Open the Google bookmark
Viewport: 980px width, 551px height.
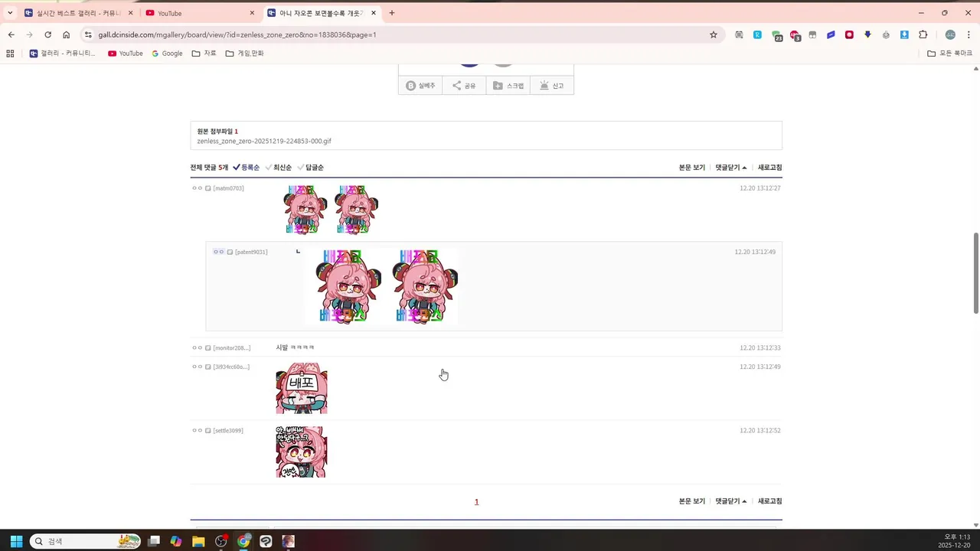(x=167, y=54)
